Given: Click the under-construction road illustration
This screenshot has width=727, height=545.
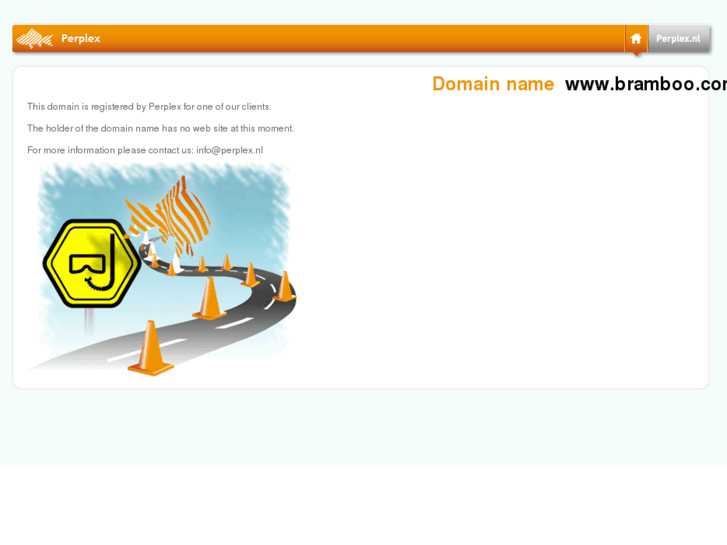Looking at the screenshot, I should tap(162, 269).
